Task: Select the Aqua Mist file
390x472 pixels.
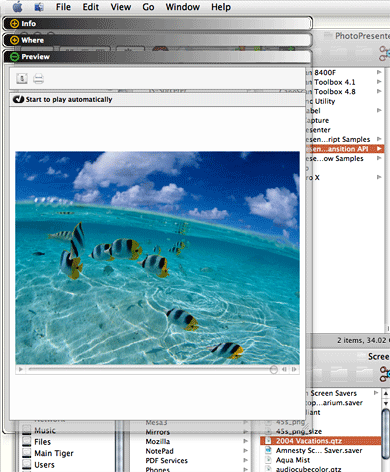Action: 293,460
